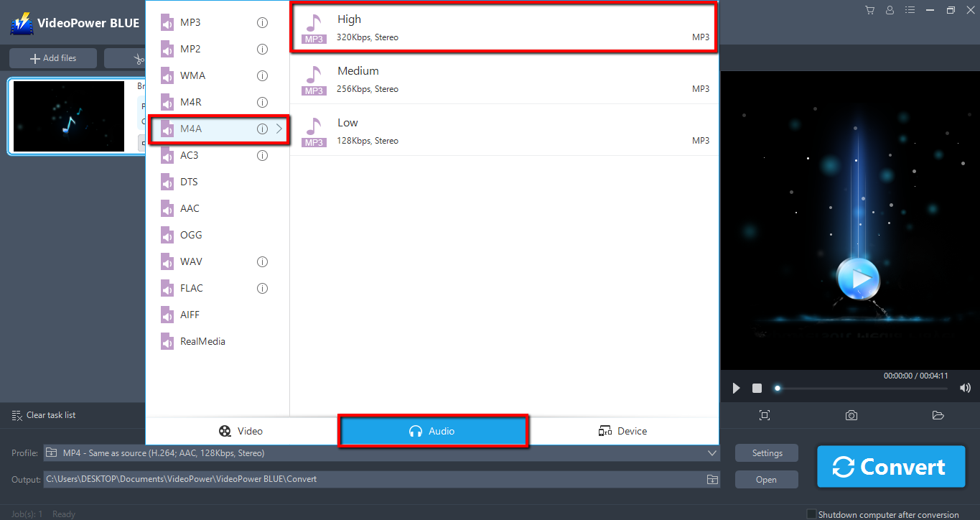Switch to the Device tab

coord(623,431)
